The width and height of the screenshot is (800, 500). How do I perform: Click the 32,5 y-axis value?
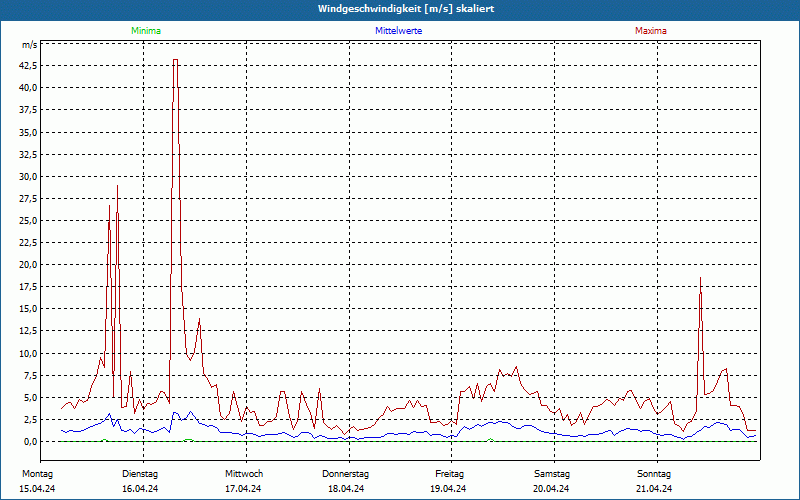(x=28, y=154)
